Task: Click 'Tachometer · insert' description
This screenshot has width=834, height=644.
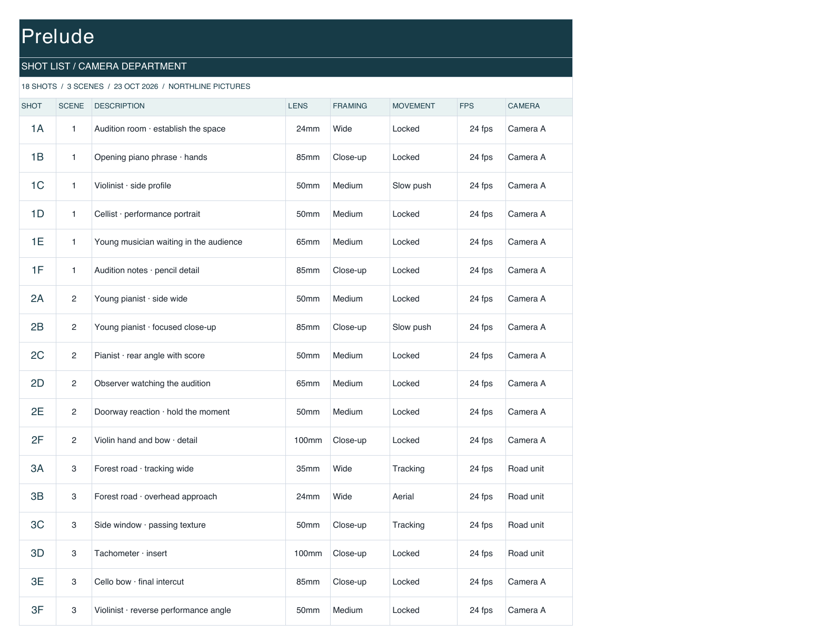Action: point(131,554)
